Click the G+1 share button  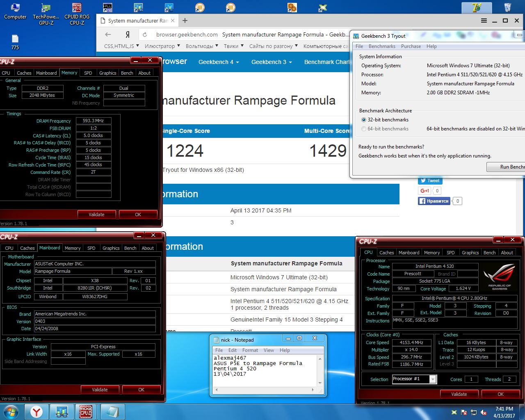click(425, 191)
